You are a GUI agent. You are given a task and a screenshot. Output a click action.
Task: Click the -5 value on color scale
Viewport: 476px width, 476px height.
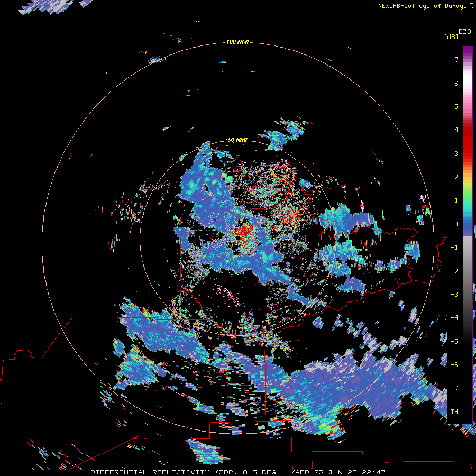454,342
